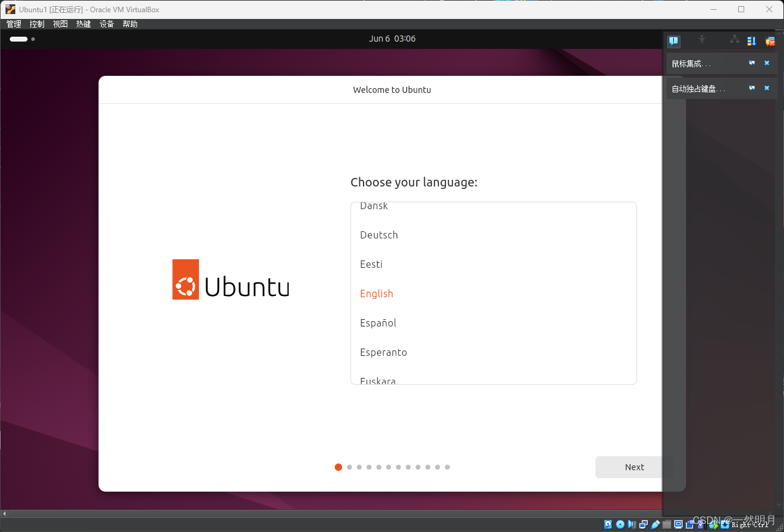Open the 控制 menu
Viewport: 784px width, 532px height.
point(37,24)
